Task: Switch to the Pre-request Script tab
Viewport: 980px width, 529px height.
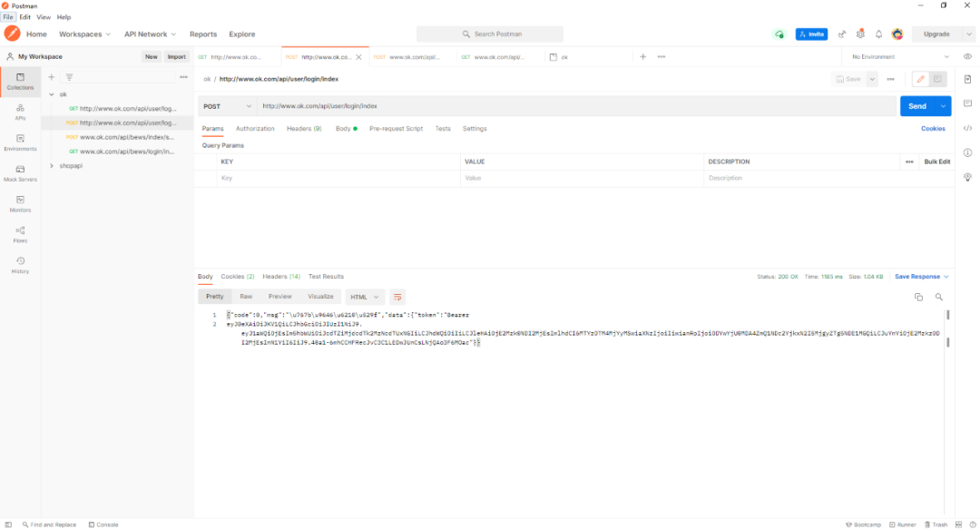Action: (397, 129)
